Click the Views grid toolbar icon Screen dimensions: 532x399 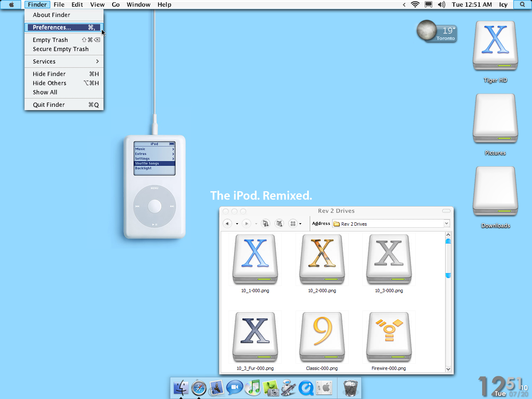(x=293, y=224)
